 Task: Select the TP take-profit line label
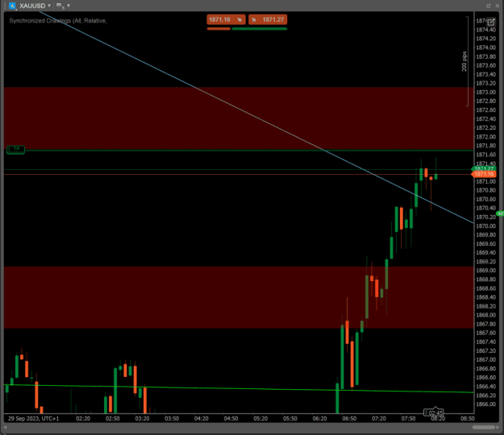click(x=15, y=149)
